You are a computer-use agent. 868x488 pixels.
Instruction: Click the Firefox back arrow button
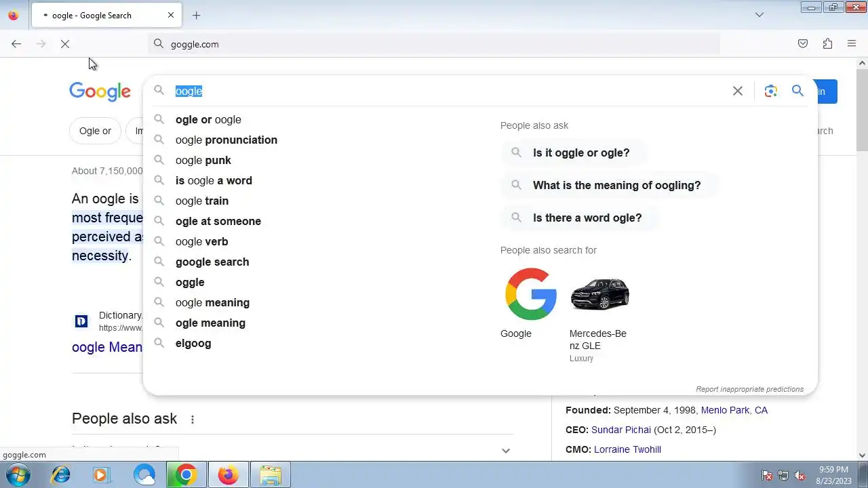[16, 44]
